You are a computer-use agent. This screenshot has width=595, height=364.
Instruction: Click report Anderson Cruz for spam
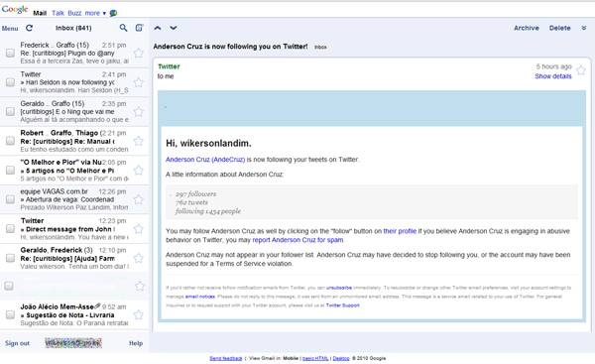point(297,240)
